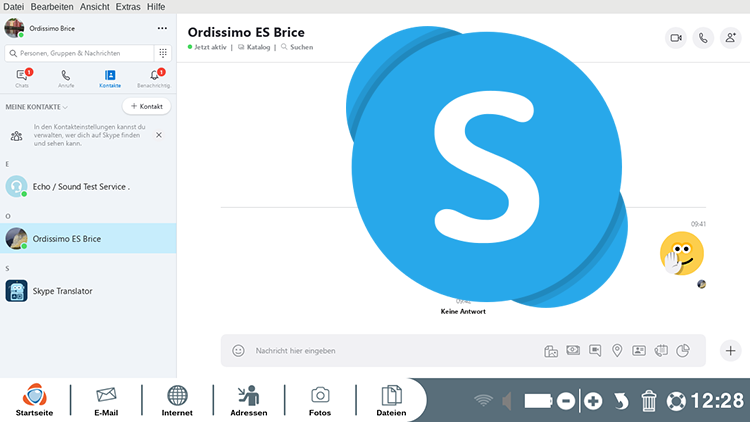The width and height of the screenshot is (750, 422).
Task: Select the Echo / Sound Test Service contact
Action: point(88,187)
